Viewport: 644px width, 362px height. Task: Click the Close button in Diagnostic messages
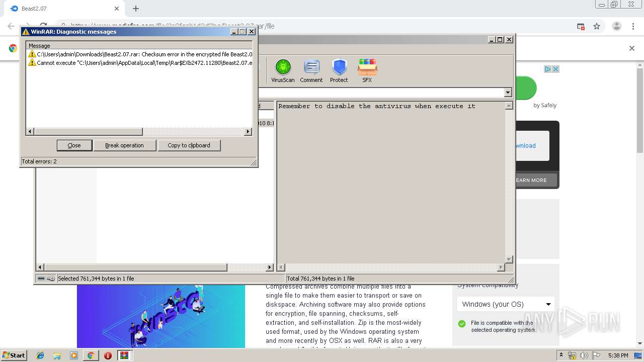click(74, 145)
